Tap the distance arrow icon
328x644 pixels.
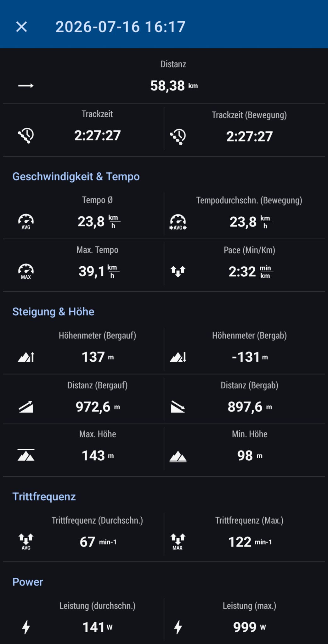pyautogui.click(x=26, y=86)
